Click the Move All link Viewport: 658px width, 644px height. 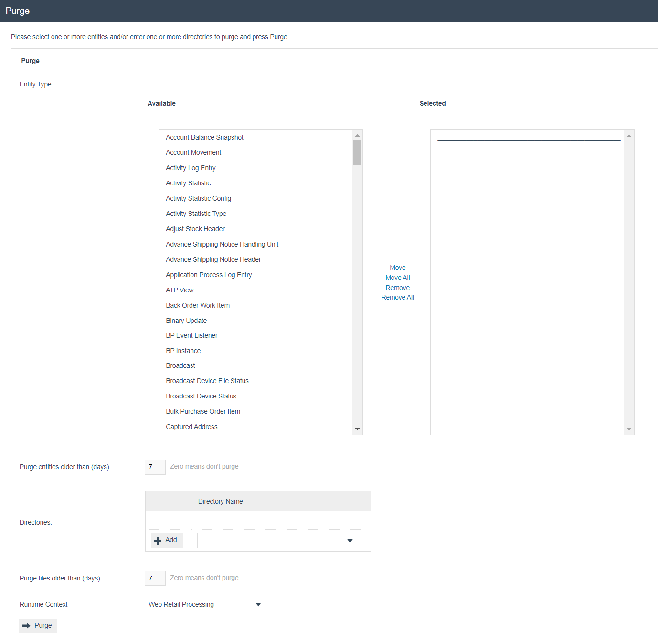397,278
